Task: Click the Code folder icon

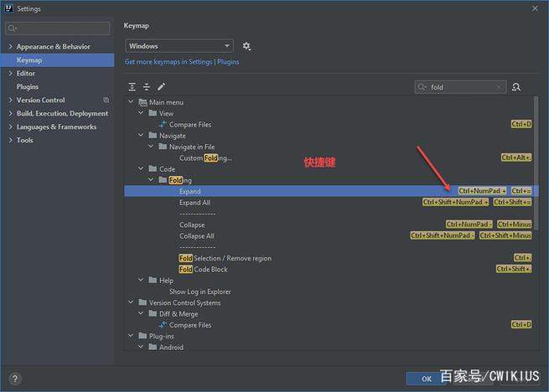Action: (x=153, y=168)
